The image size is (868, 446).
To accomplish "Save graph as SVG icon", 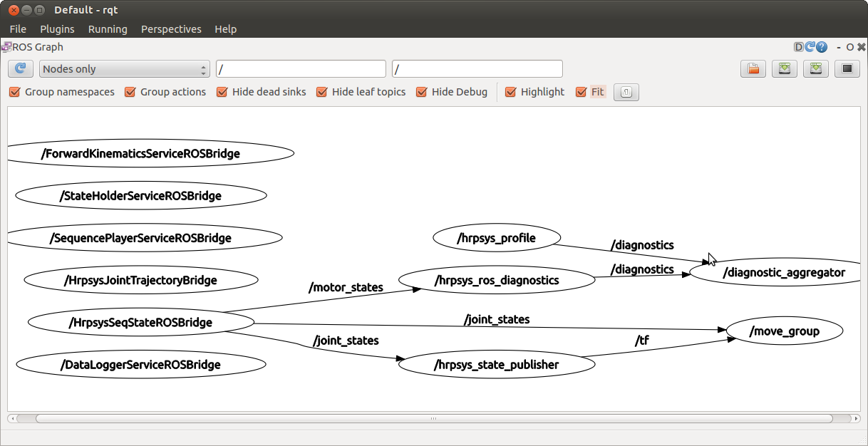I will (x=816, y=69).
